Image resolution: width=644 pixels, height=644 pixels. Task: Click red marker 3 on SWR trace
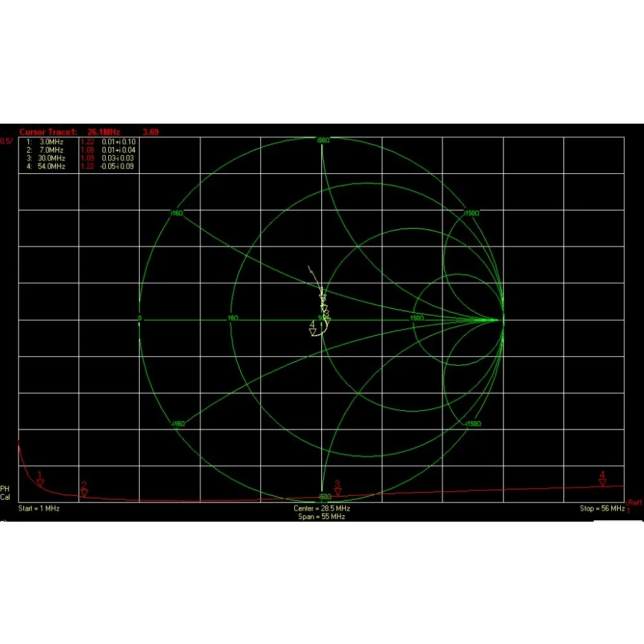(x=337, y=488)
